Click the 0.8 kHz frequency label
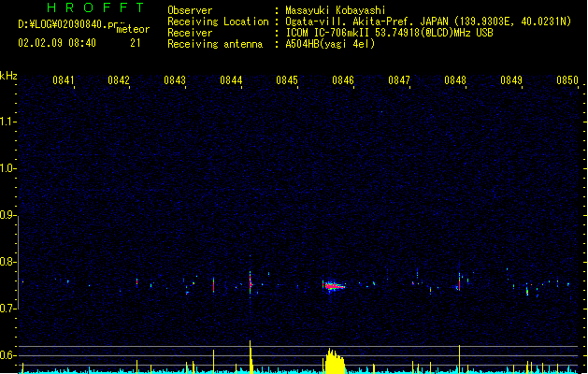 point(7,262)
